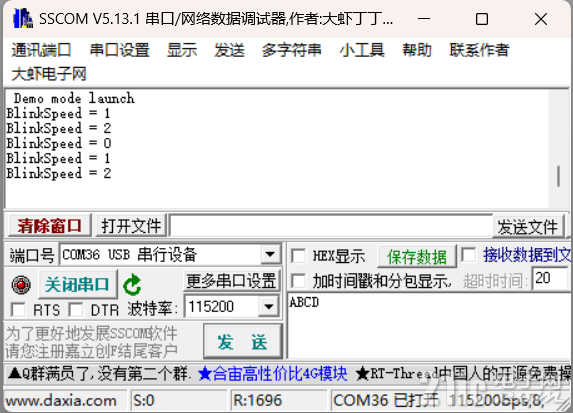
Task: Click the 保存数据 button
Action: point(417,257)
